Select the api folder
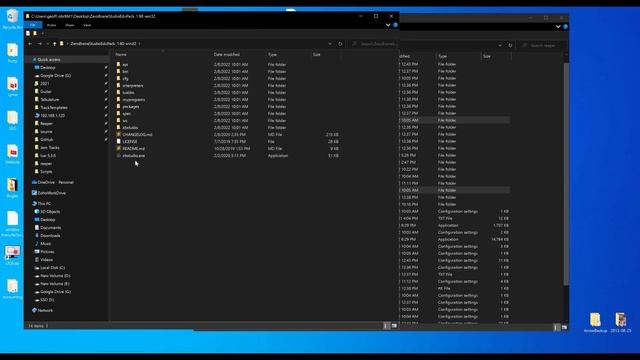Image resolution: width=640 pixels, height=360 pixels. coord(125,64)
